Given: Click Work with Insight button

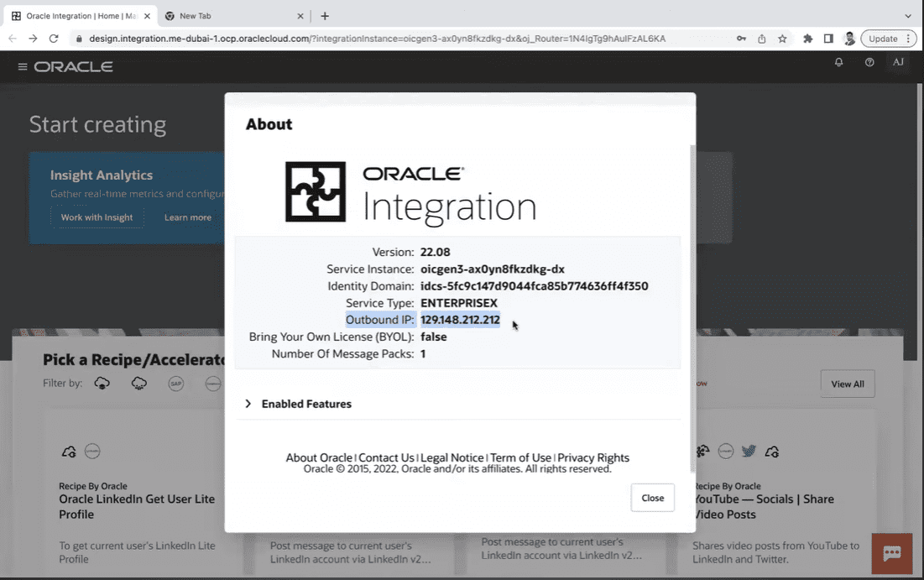Looking at the screenshot, I should 97,217.
